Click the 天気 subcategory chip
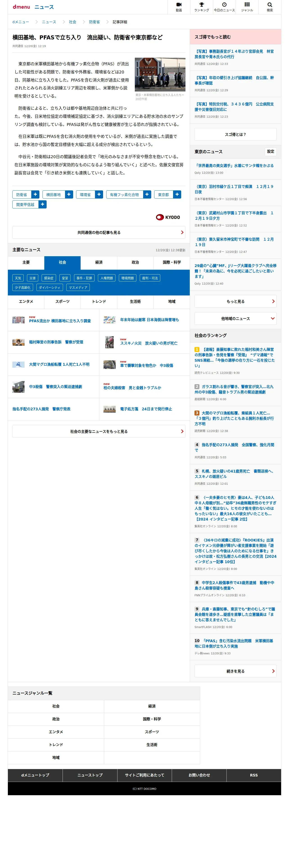The width and height of the screenshot is (289, 868). tap(18, 278)
